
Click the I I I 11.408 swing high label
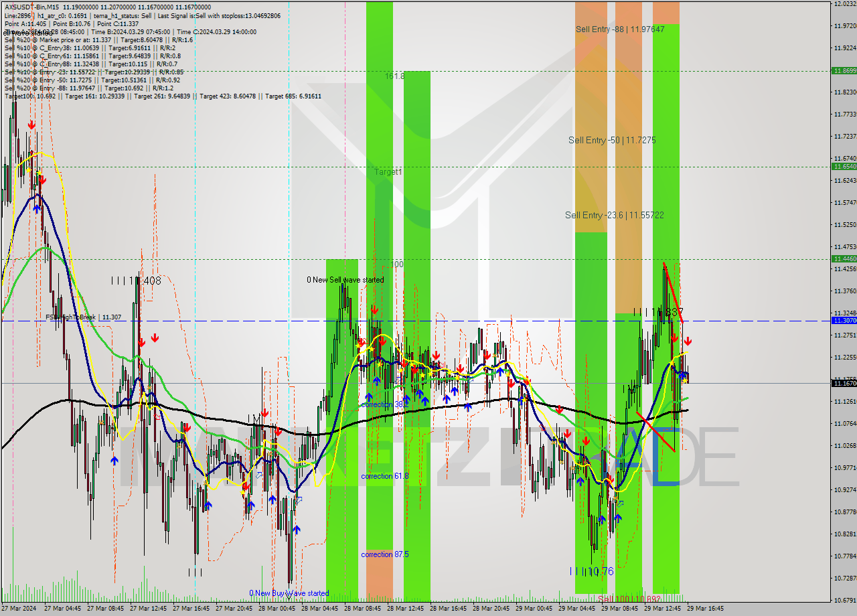tap(136, 281)
